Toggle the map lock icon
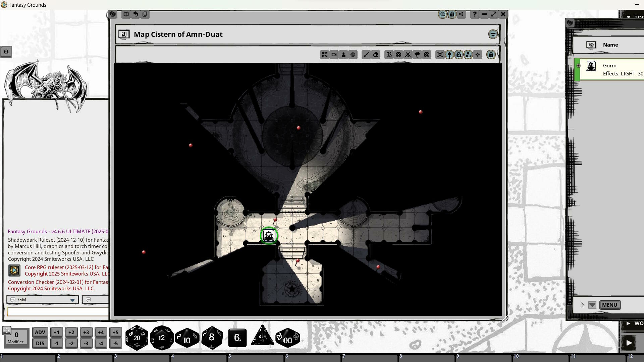 [491, 55]
